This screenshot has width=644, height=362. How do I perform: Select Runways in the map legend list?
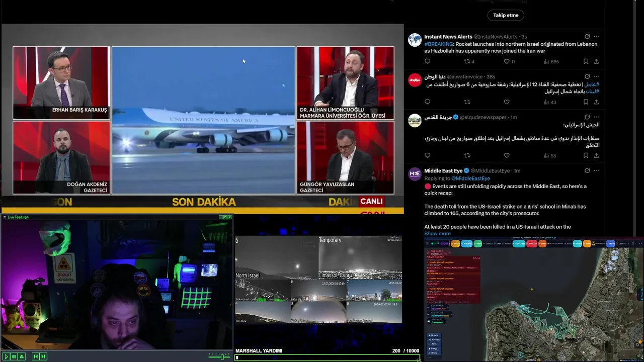(434, 339)
